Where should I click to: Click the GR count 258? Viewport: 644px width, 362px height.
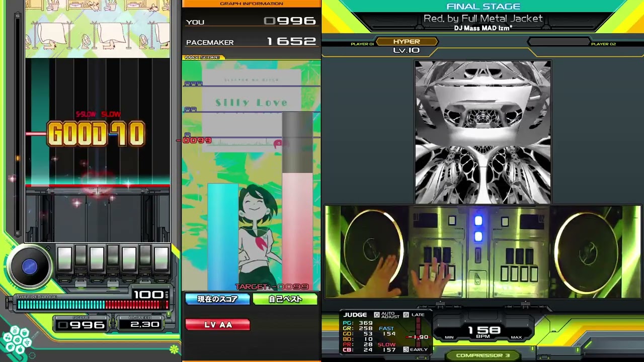[366, 328]
